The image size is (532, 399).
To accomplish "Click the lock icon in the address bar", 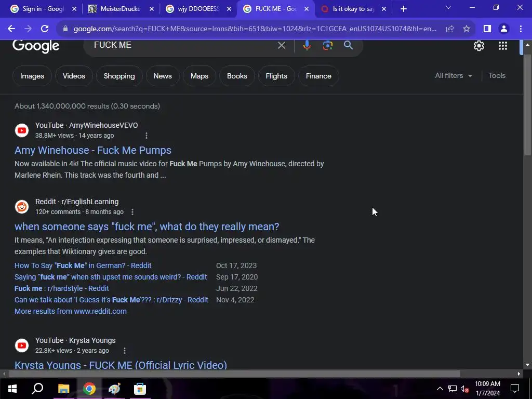I will (65, 29).
